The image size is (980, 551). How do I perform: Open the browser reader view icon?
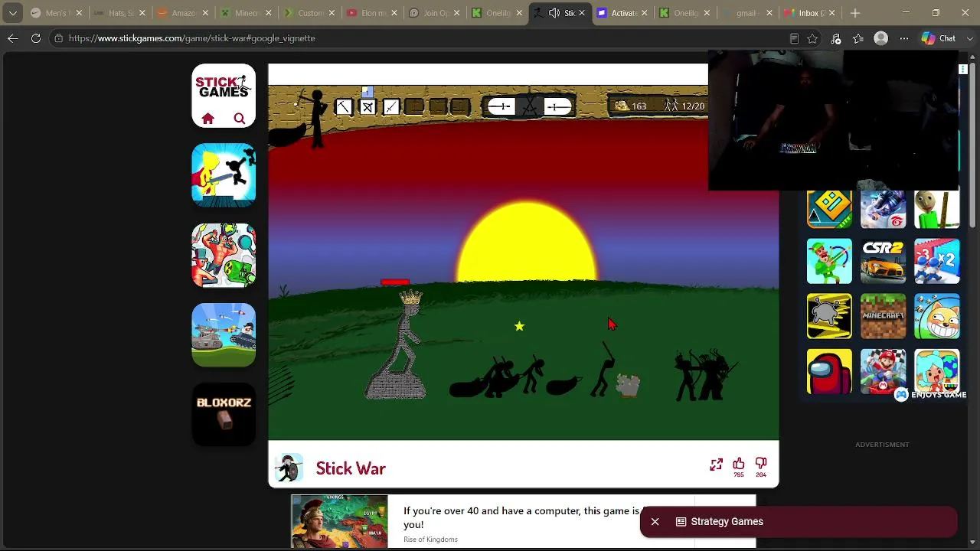click(794, 38)
